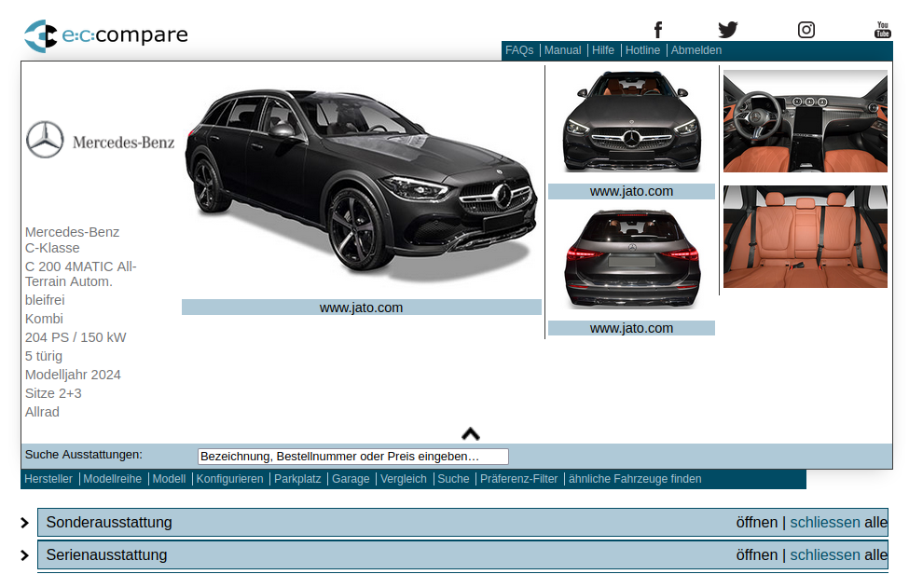Screen dimensions: 909x588
Task: Click the e:c:compare logo
Action: [x=106, y=36]
